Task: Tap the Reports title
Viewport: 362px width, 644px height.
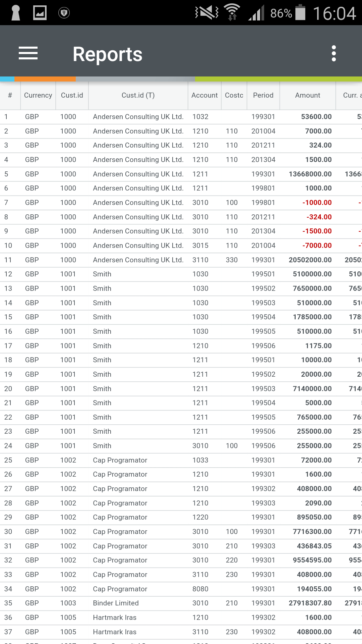Action: pyautogui.click(x=107, y=54)
